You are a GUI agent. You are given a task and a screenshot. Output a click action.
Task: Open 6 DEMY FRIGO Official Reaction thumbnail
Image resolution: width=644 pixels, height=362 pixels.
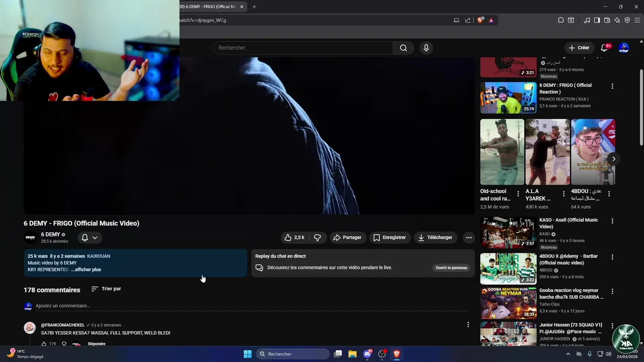click(508, 98)
